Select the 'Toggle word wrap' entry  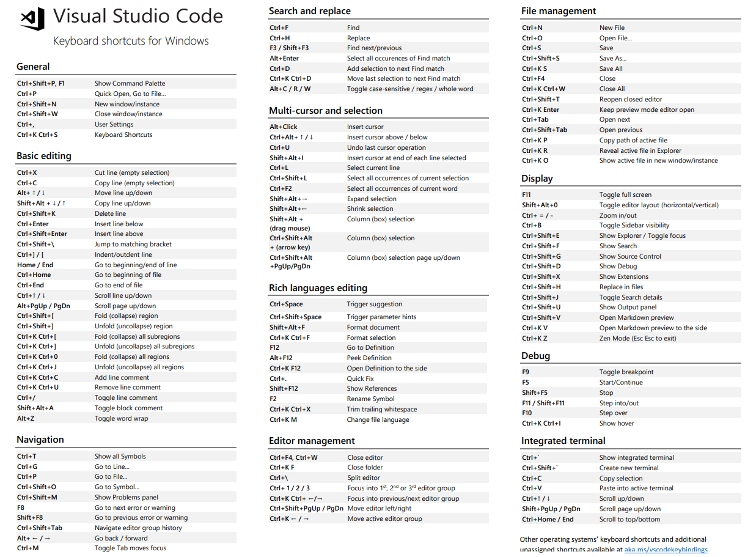tap(121, 418)
